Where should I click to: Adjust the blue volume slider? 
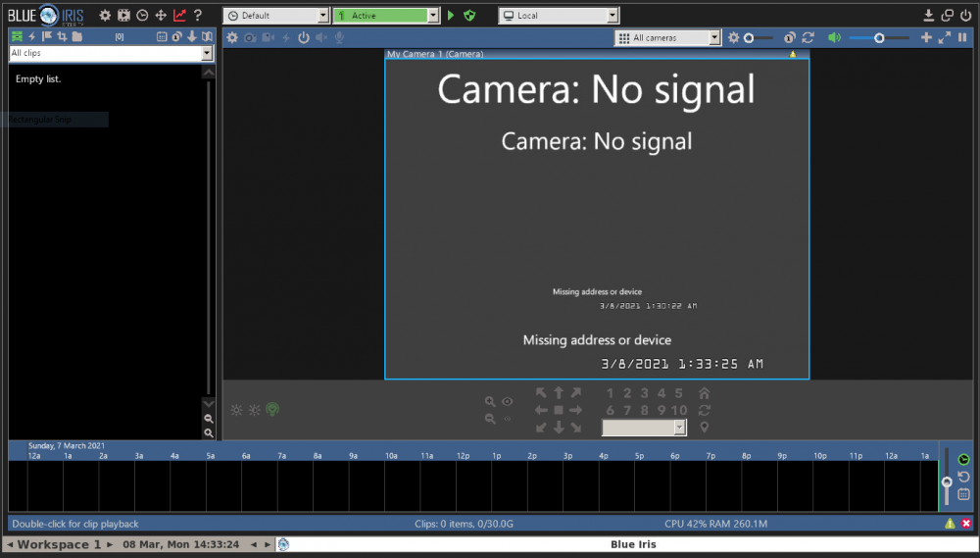pos(879,38)
